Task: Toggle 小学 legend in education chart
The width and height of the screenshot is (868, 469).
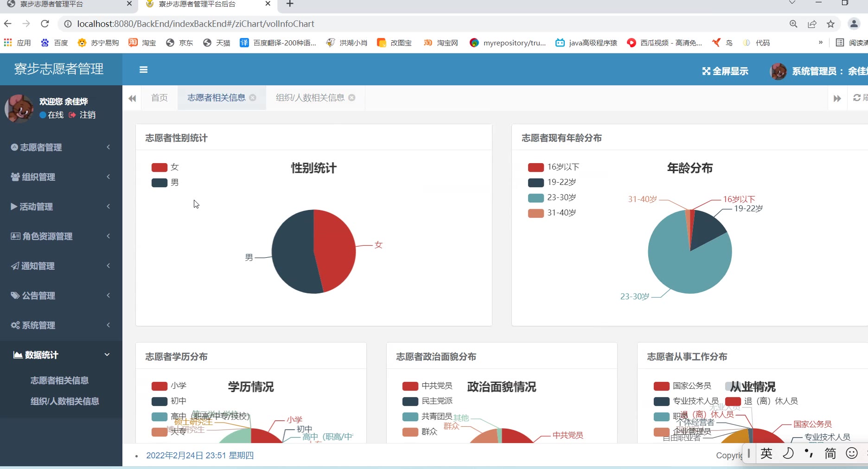Action: point(169,386)
